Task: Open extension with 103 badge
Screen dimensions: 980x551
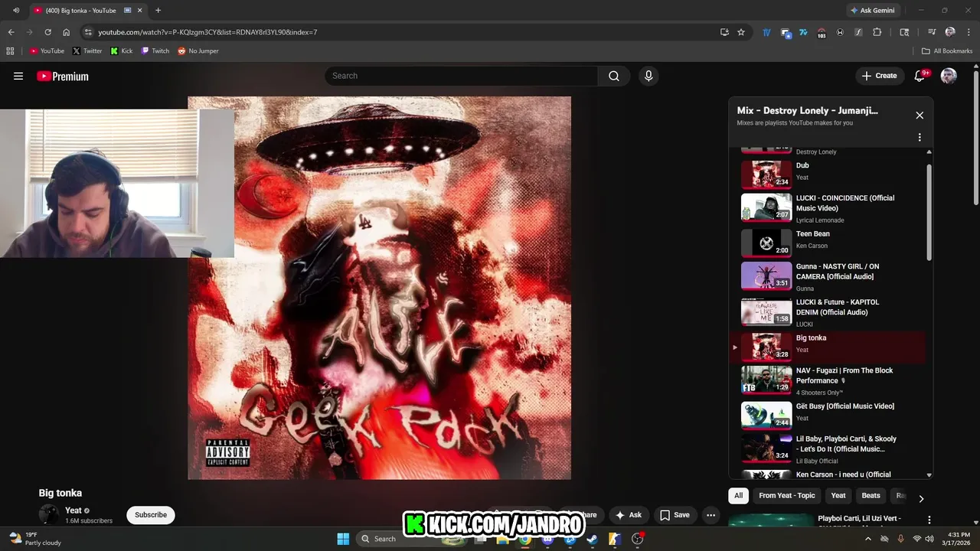Action: coord(822,33)
